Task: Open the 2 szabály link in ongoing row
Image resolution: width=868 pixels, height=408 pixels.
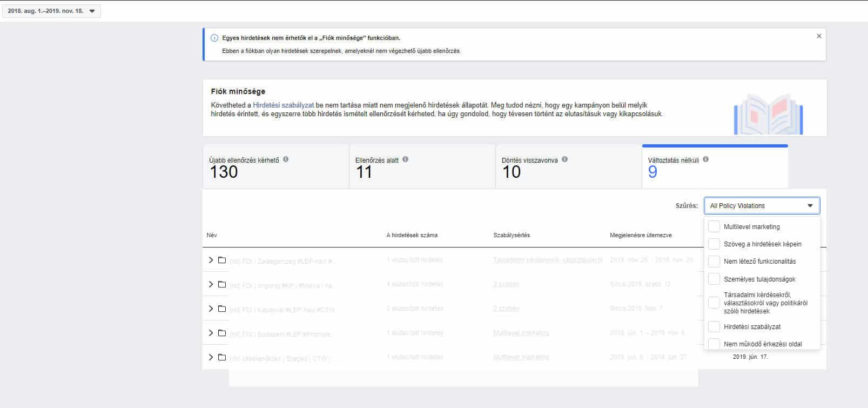Action: pos(506,284)
